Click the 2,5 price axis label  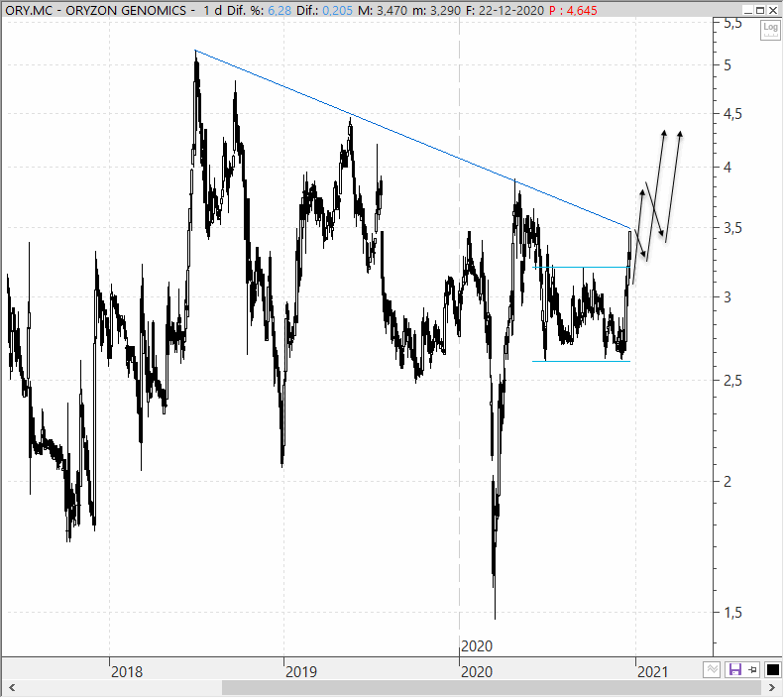[733, 381]
